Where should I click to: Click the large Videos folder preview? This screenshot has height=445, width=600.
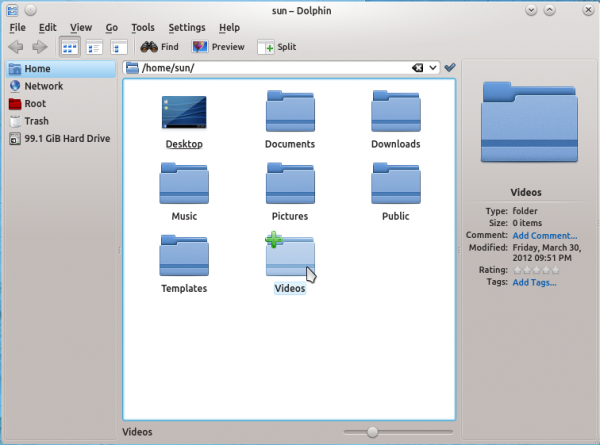point(529,122)
